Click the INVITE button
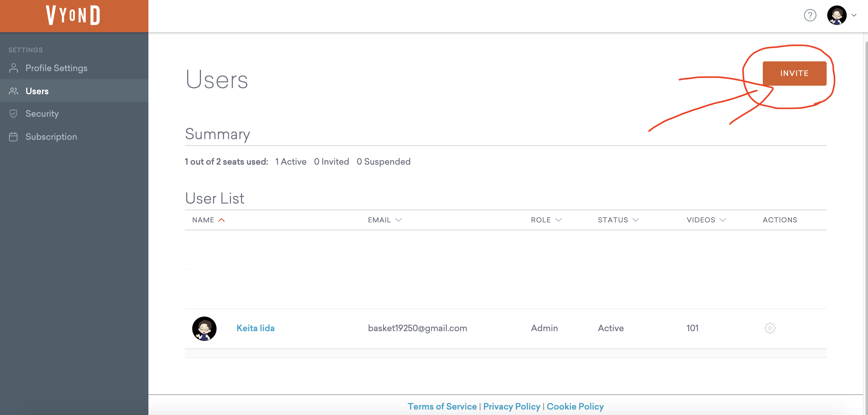Viewport: 868px width, 415px height. pyautogui.click(x=794, y=74)
